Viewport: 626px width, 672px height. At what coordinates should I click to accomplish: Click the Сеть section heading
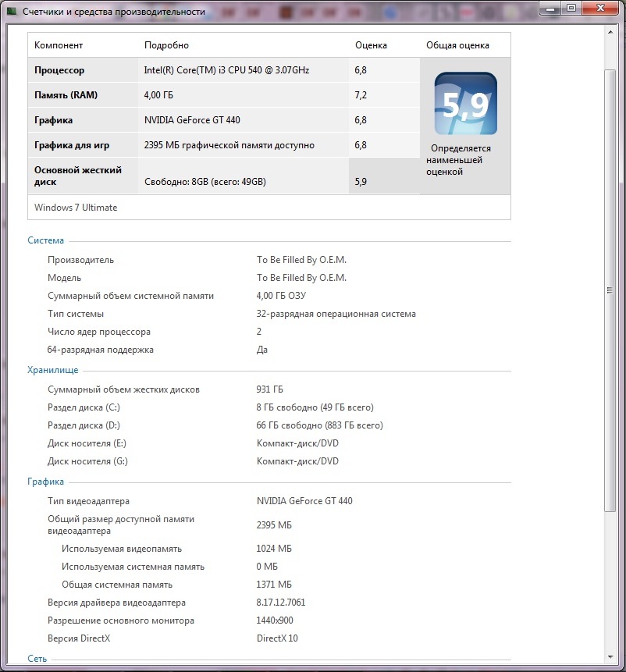coord(37,659)
